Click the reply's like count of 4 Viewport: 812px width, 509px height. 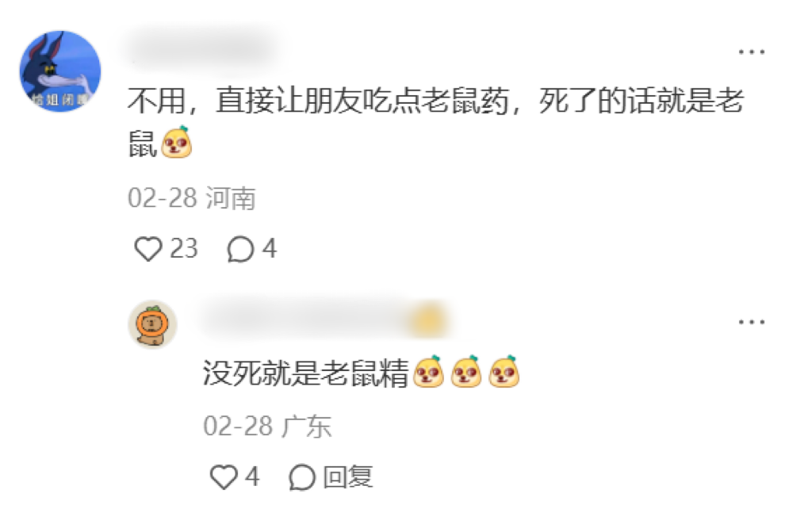(x=252, y=476)
